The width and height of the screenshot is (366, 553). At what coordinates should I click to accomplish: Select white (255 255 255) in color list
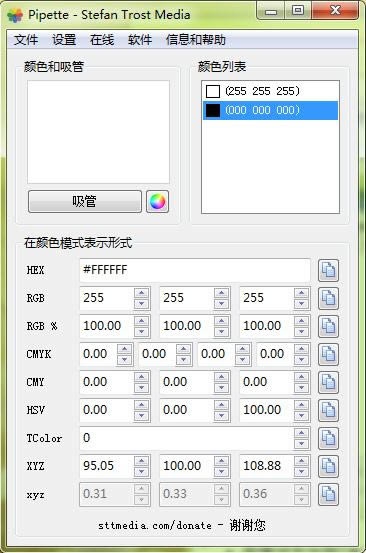270,91
